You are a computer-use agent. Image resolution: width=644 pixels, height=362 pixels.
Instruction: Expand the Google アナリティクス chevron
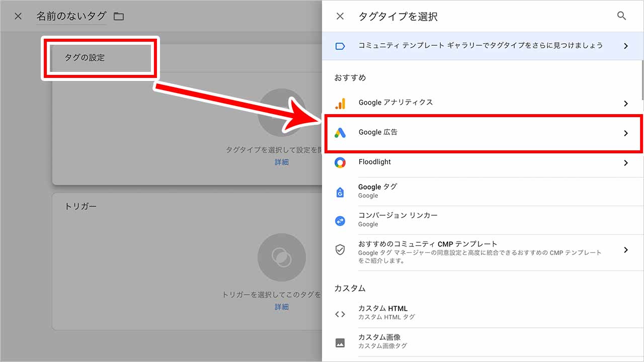click(x=626, y=103)
